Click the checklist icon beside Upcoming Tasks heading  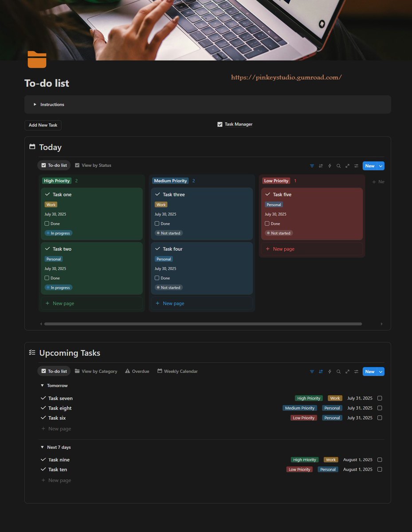(32, 352)
